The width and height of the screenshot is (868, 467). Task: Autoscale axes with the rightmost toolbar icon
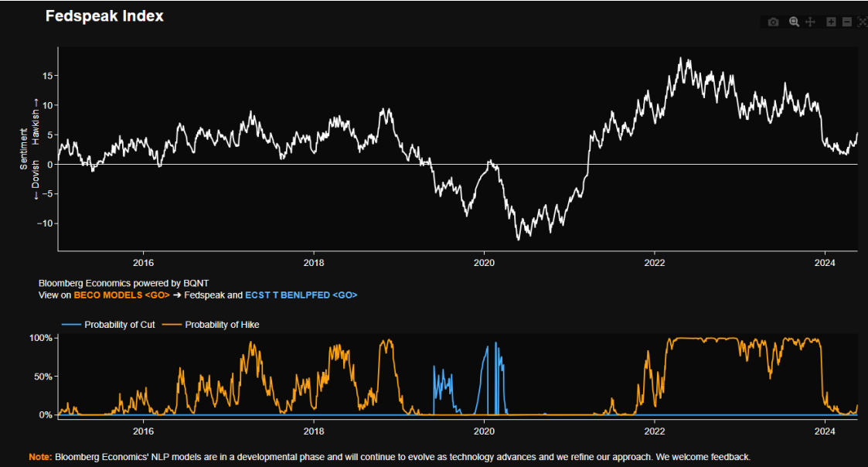click(x=863, y=22)
